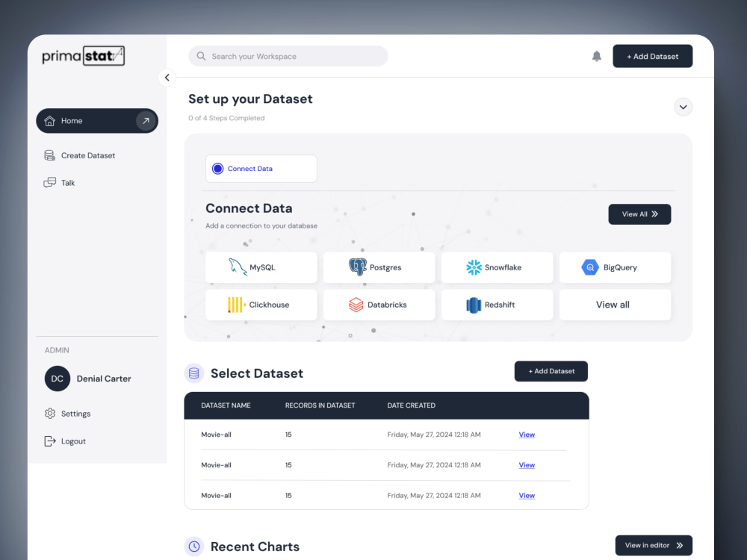The image size is (747, 560).
Task: Click the Home house icon
Action: click(49, 121)
